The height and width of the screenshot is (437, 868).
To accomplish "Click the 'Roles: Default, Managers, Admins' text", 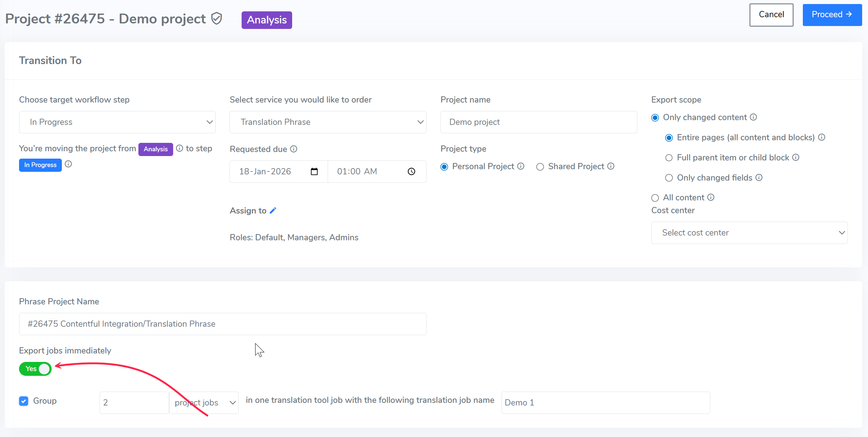I will point(294,237).
